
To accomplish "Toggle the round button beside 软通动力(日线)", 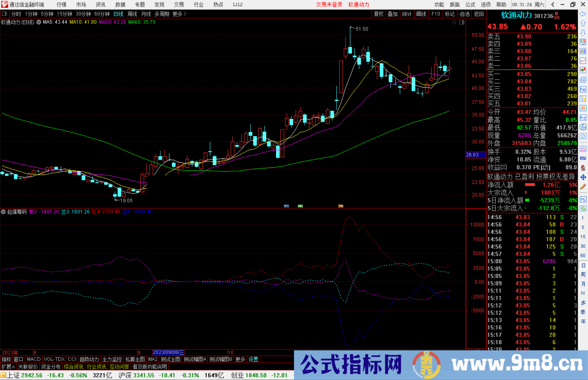I will pyautogui.click(x=39, y=22).
